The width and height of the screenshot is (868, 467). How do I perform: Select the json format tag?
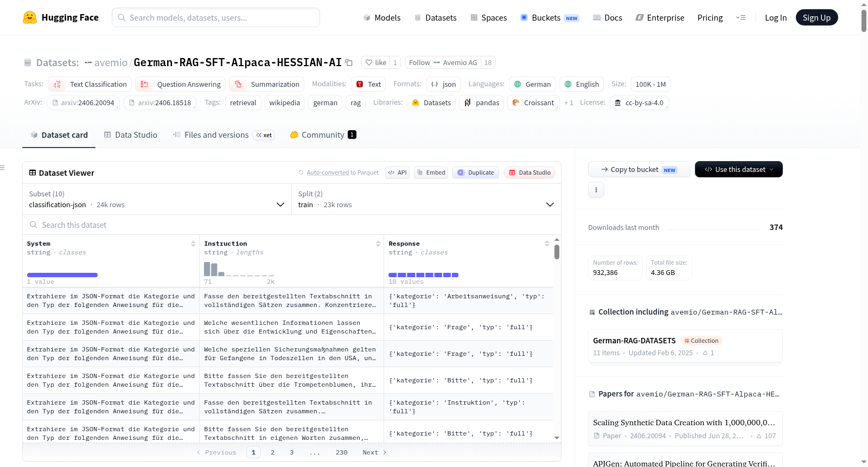[x=443, y=84]
